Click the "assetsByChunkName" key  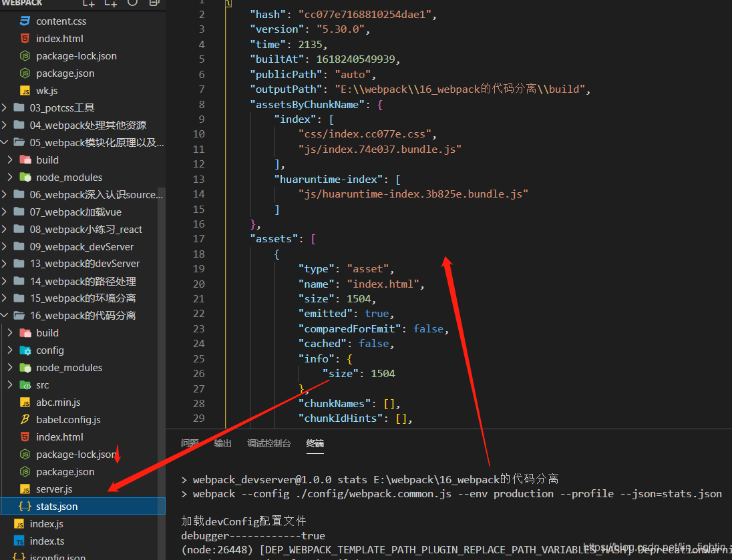pos(307,105)
